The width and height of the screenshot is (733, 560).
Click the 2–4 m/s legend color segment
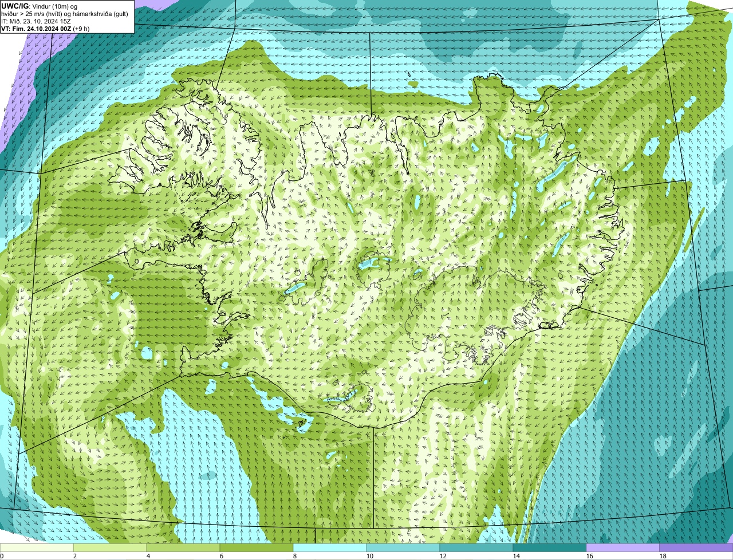tap(110, 547)
